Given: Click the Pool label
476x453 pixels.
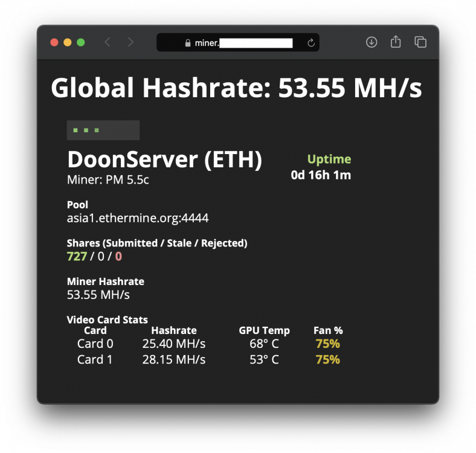Looking at the screenshot, I should coord(77,205).
